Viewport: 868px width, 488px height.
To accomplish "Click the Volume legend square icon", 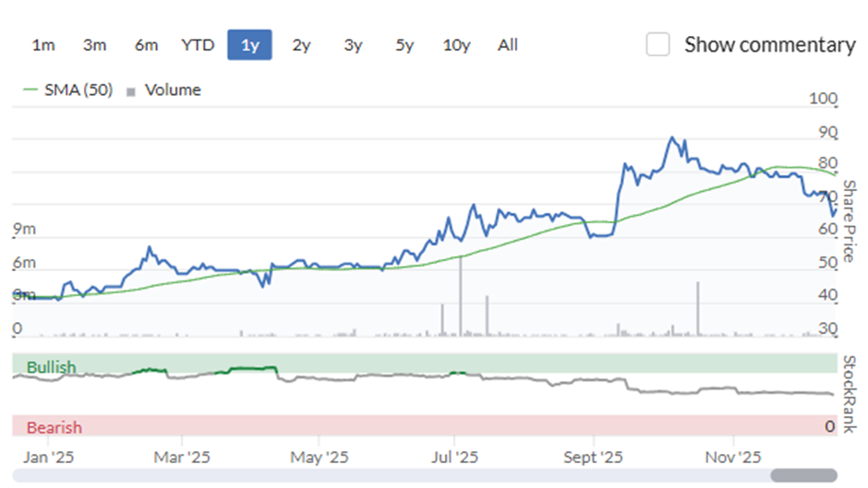I will point(130,92).
